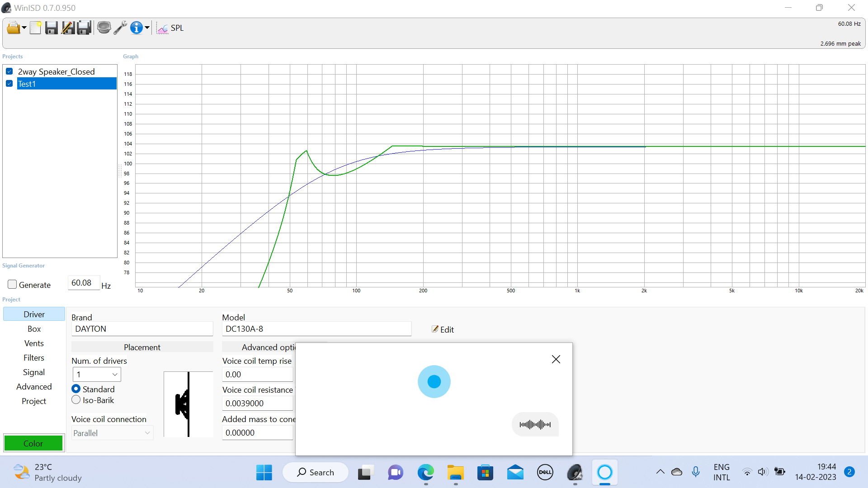Click the Edit driver link
Viewport: 868px width, 488px height.
pyautogui.click(x=443, y=329)
